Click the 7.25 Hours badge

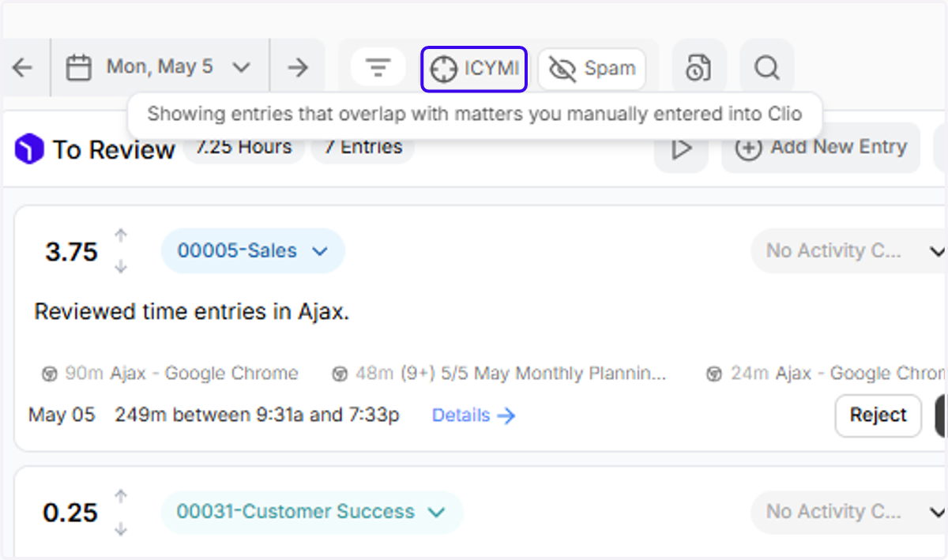pos(244,148)
